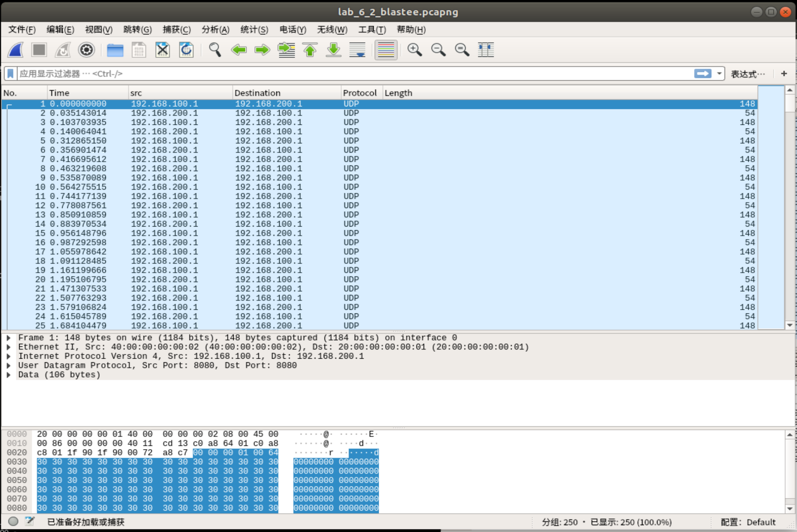Click the expert information status circle
This screenshot has height=532, width=797.
tap(13, 522)
